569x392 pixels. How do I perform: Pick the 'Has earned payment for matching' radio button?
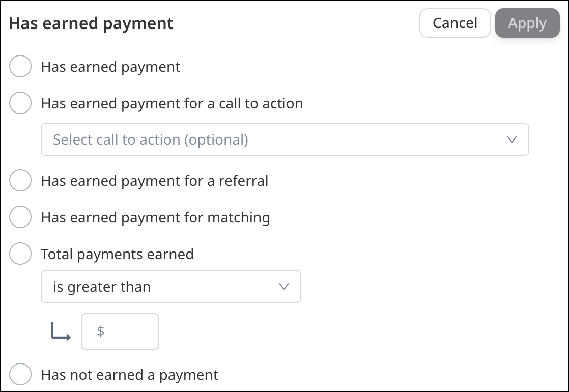[21, 217]
